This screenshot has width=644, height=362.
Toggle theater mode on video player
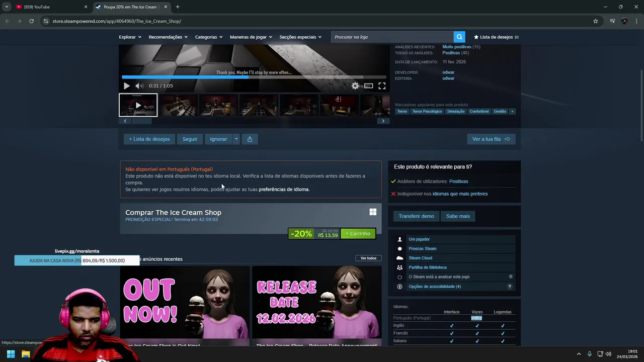368,86
